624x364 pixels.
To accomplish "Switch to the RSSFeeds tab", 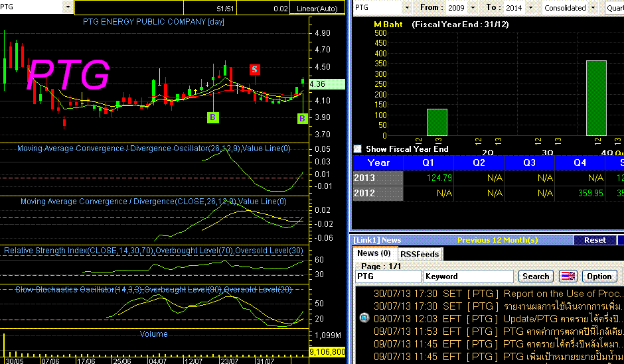I will pos(420,255).
